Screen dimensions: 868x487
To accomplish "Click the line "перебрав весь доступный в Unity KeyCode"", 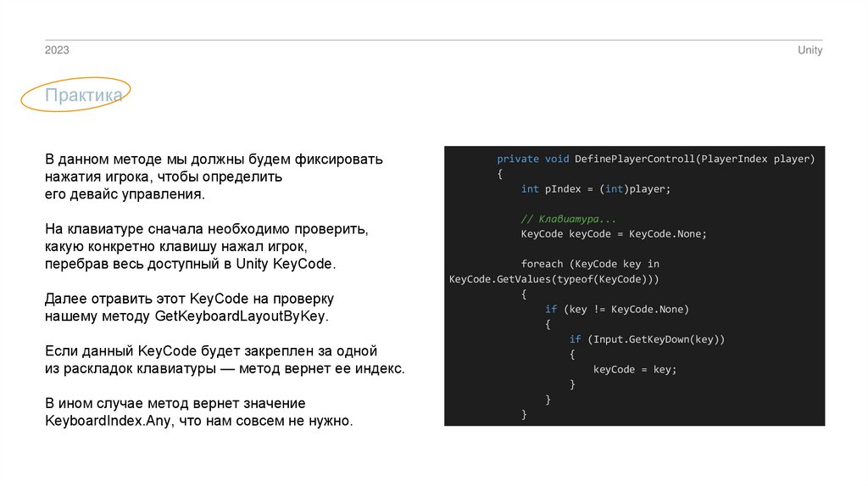I will click(191, 264).
